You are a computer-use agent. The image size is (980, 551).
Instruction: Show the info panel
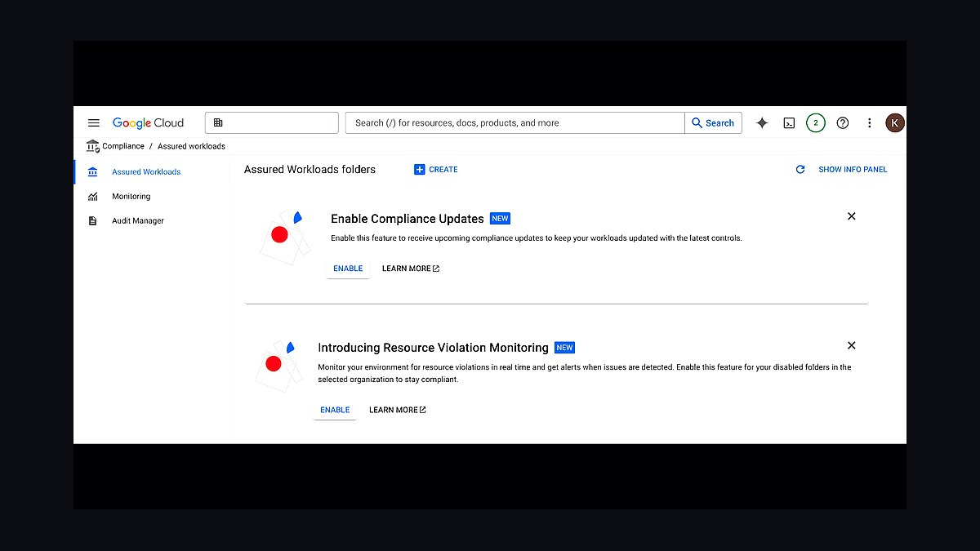point(853,170)
